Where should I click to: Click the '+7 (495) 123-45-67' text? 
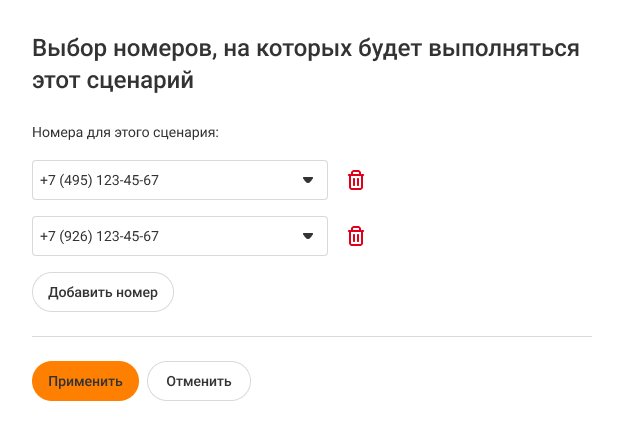(x=100, y=181)
